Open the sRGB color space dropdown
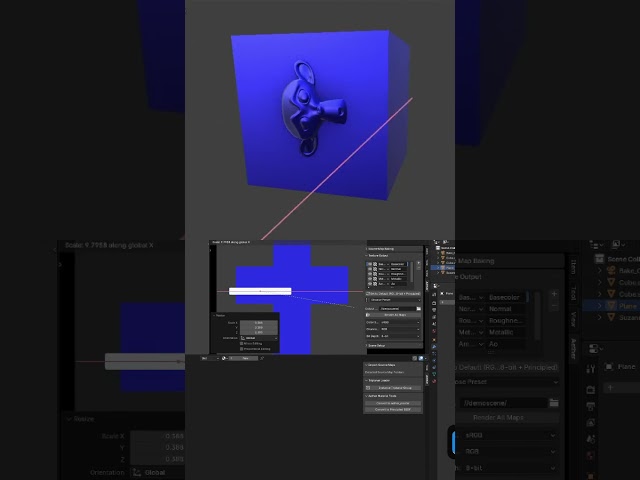640x480 pixels. coord(400,322)
